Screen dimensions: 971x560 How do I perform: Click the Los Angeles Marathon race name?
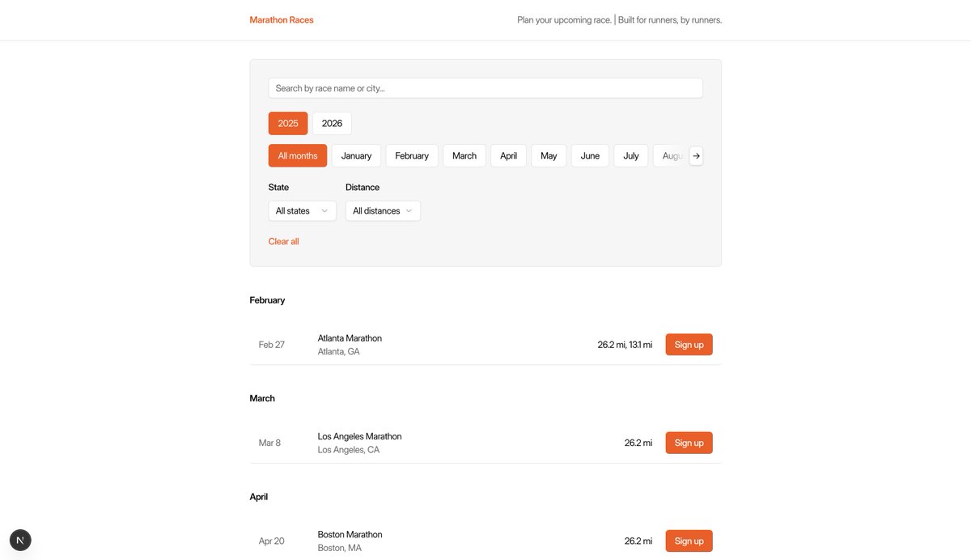tap(359, 436)
